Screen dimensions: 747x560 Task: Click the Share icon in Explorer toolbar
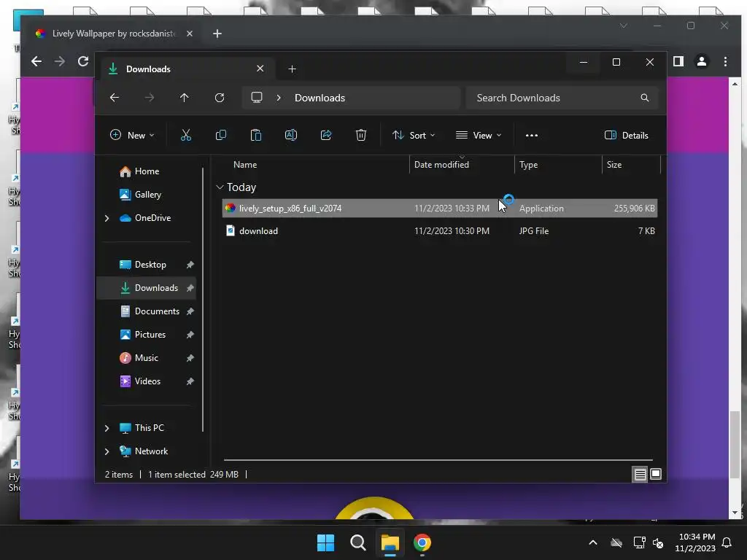pyautogui.click(x=326, y=135)
